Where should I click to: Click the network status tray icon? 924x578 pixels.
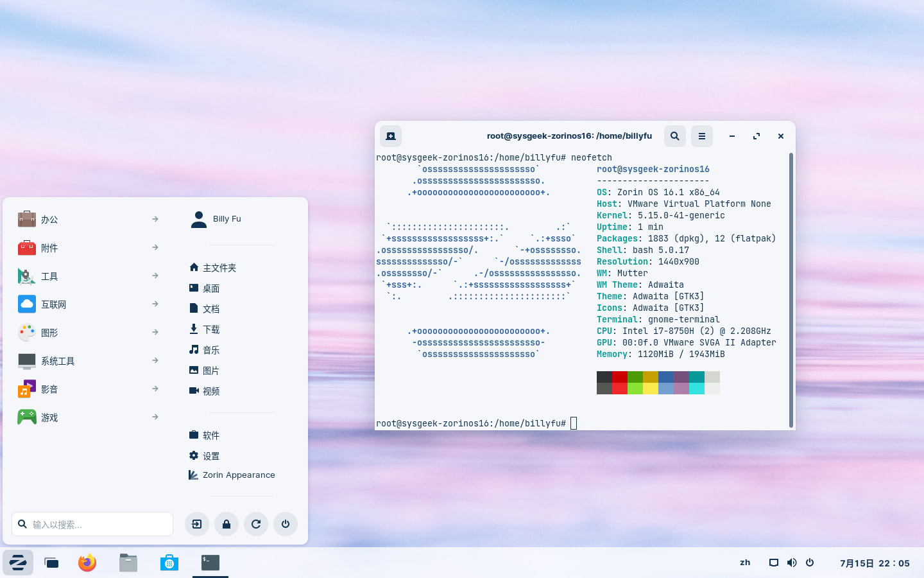click(774, 563)
